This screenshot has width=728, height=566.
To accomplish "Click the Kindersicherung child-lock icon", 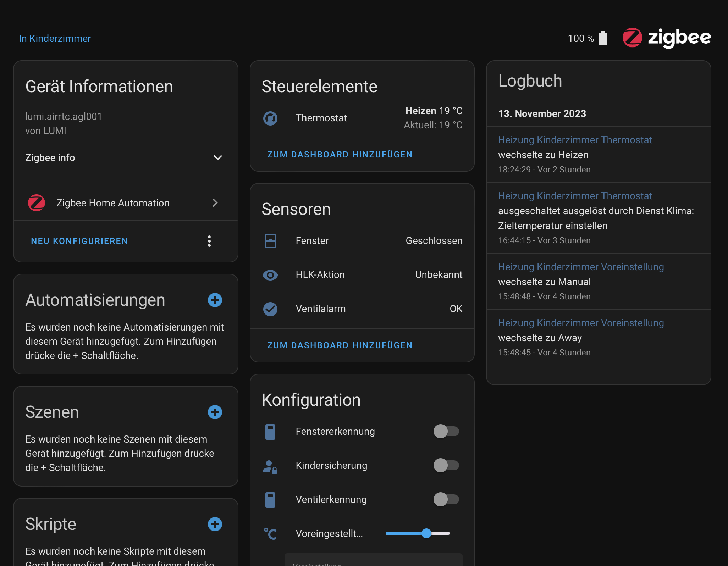I will point(270,466).
